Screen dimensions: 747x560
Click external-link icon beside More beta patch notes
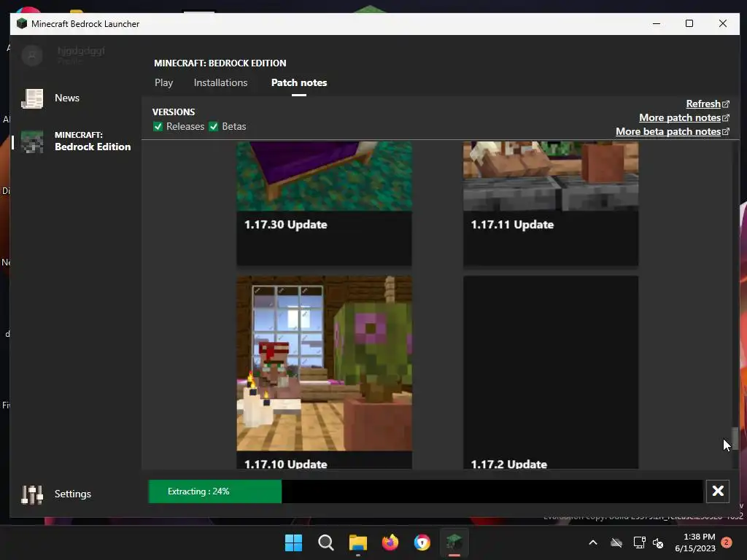(x=726, y=131)
